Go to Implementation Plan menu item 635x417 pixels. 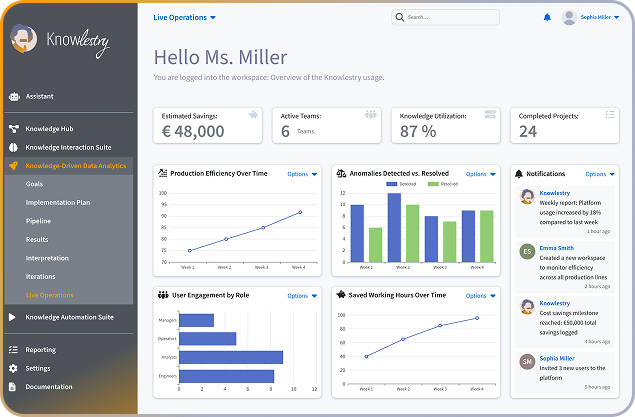click(x=58, y=202)
